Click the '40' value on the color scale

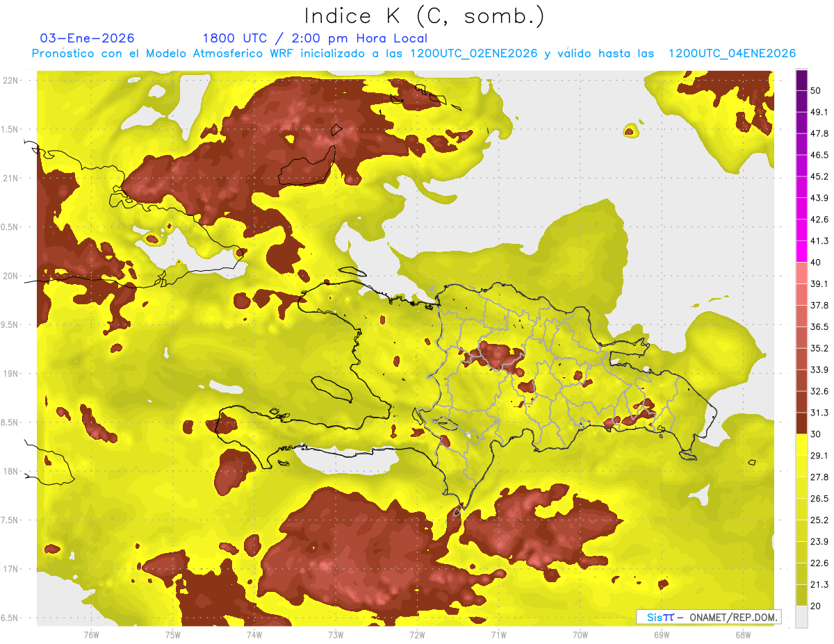pyautogui.click(x=816, y=263)
